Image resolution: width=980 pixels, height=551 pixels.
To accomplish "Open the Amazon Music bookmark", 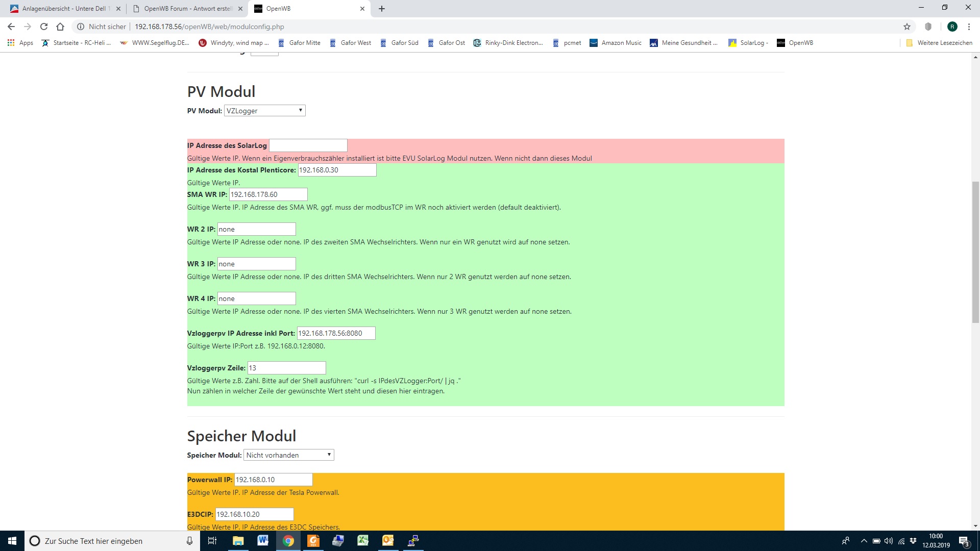I will coord(616,43).
